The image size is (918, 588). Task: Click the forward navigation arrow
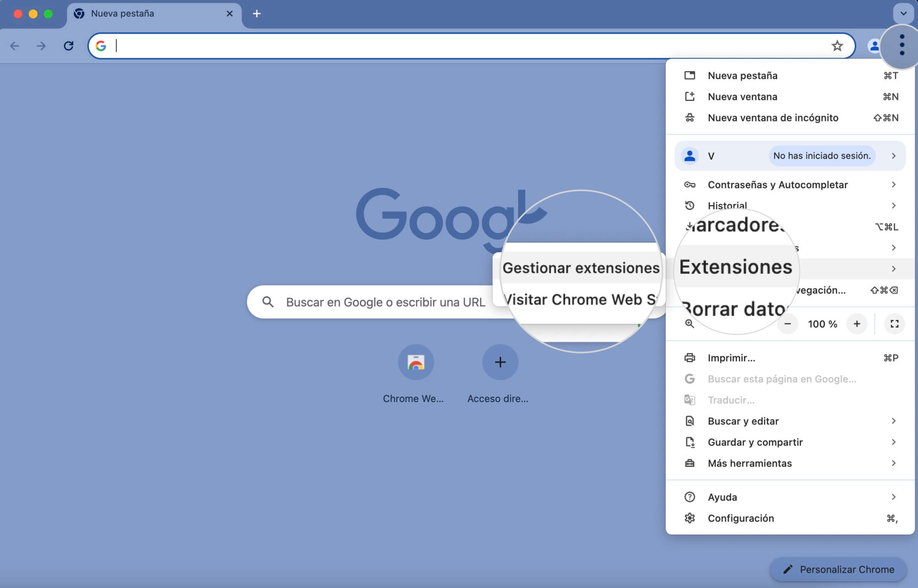pyautogui.click(x=41, y=46)
